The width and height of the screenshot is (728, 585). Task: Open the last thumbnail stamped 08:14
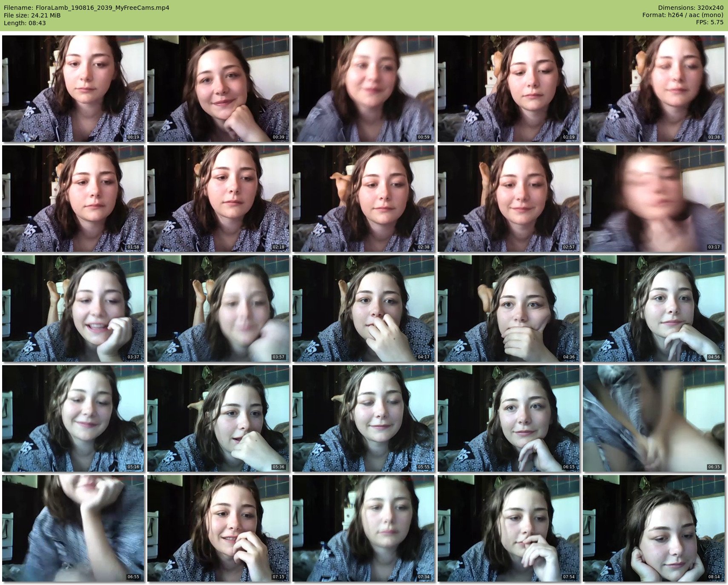[653, 528]
